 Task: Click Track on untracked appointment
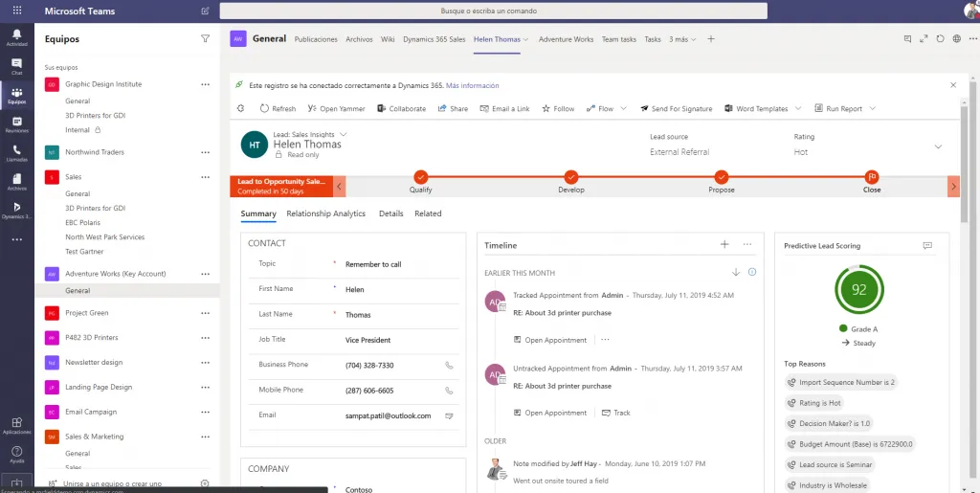point(615,413)
